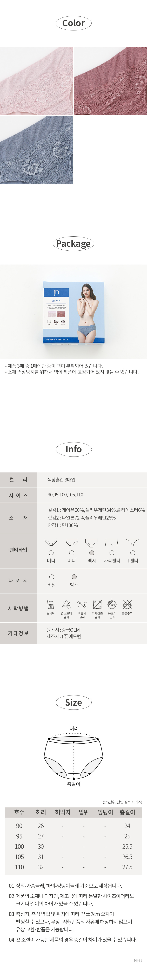Click the Size section heading pill
Viewport: 147px width, 980px height.
tap(73, 702)
